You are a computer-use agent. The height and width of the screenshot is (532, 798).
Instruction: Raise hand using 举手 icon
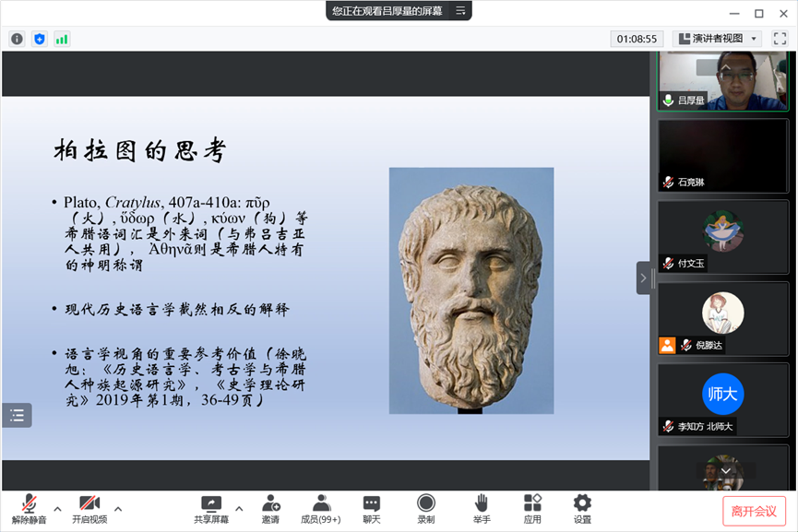(482, 508)
